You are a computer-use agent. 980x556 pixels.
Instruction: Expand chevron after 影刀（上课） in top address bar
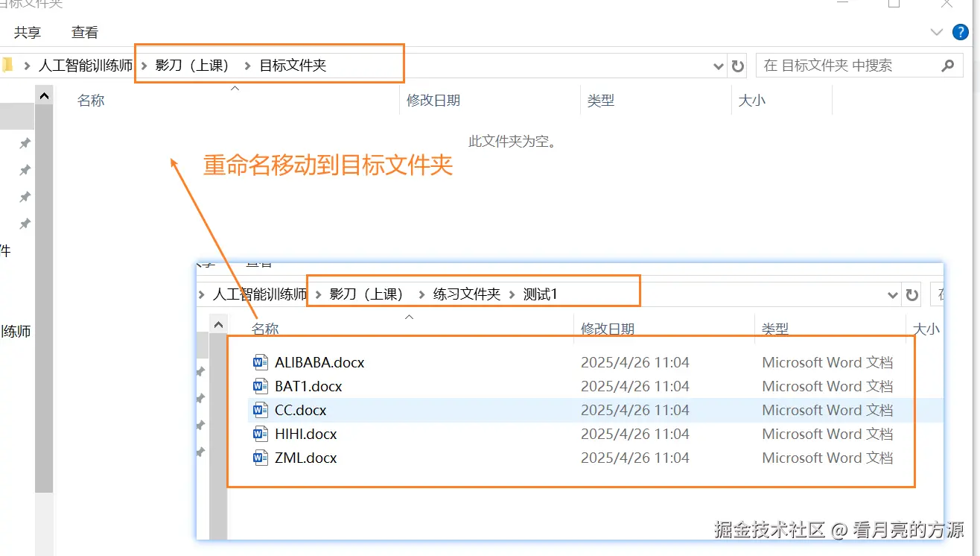247,66
